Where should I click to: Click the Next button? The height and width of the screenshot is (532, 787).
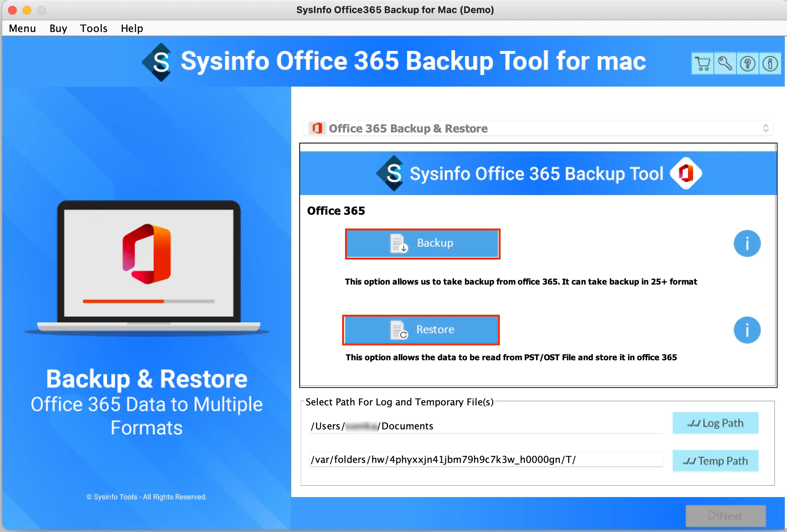pyautogui.click(x=725, y=516)
